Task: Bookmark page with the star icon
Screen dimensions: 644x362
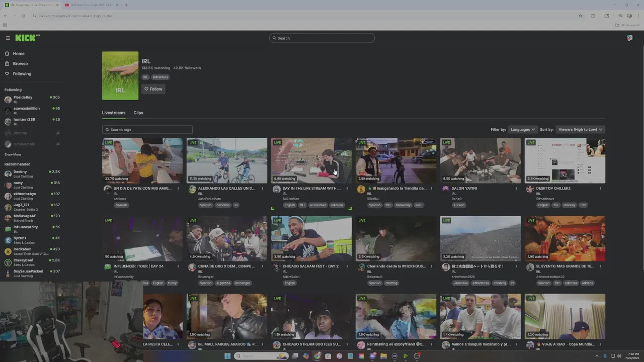Action: [581, 16]
